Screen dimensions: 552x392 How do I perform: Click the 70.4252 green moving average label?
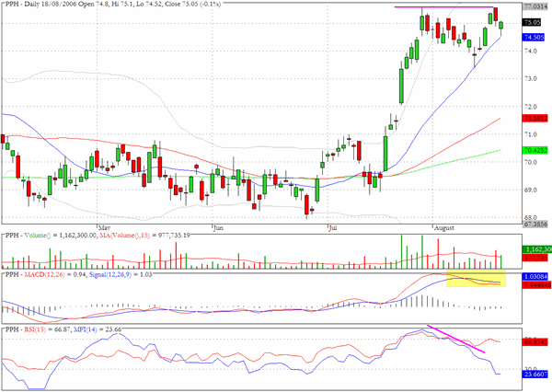pyautogui.click(x=535, y=150)
